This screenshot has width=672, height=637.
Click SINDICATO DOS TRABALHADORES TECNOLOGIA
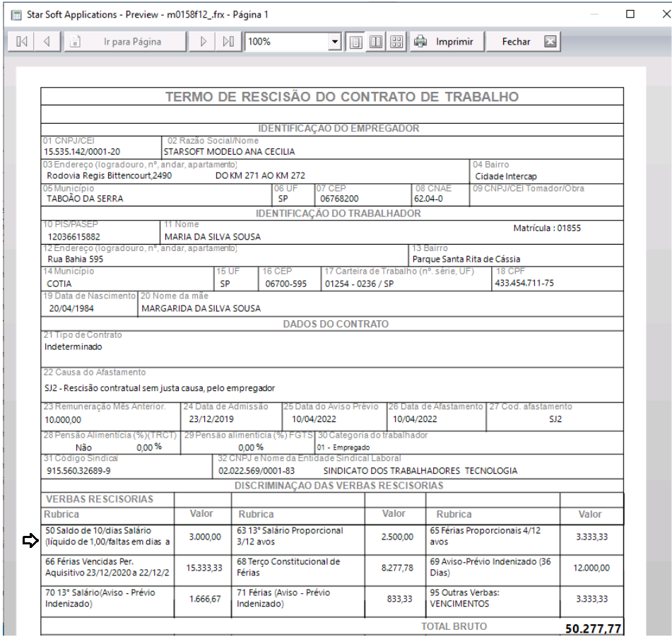click(420, 471)
